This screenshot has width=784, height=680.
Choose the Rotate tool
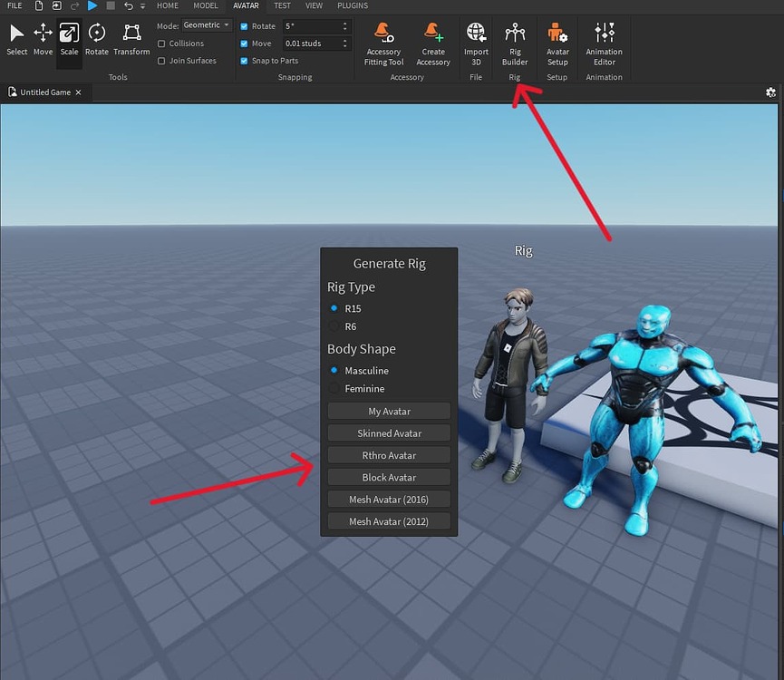click(x=96, y=40)
